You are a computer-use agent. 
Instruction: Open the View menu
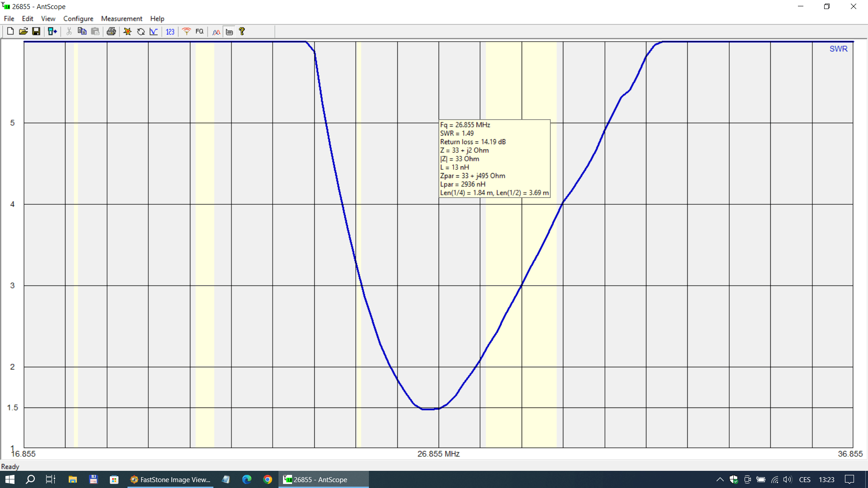click(x=48, y=19)
